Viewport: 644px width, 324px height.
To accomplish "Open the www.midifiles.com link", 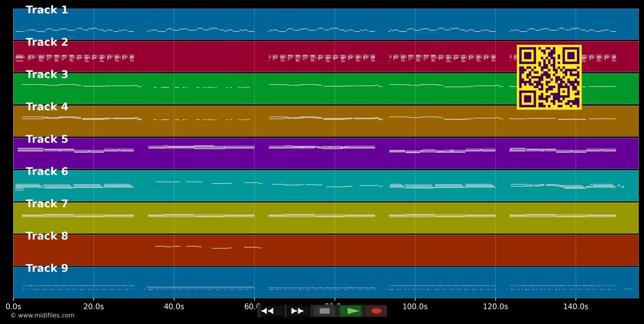I will click(x=42, y=315).
